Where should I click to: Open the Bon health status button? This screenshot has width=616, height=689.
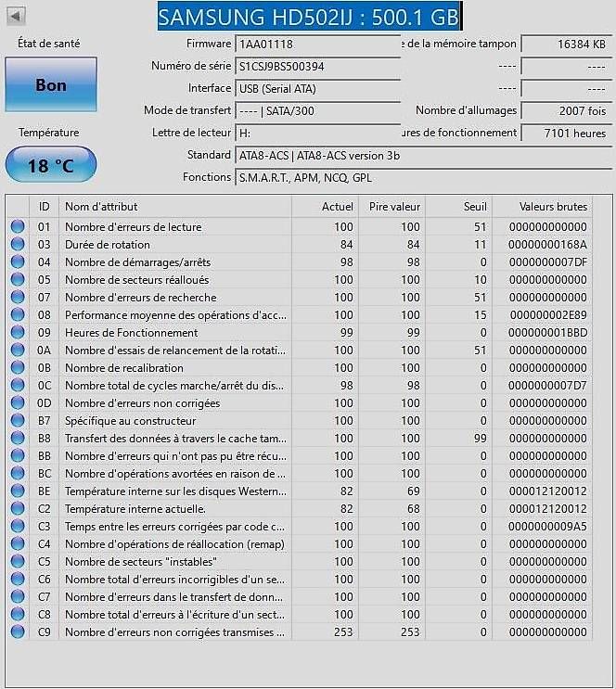point(51,84)
